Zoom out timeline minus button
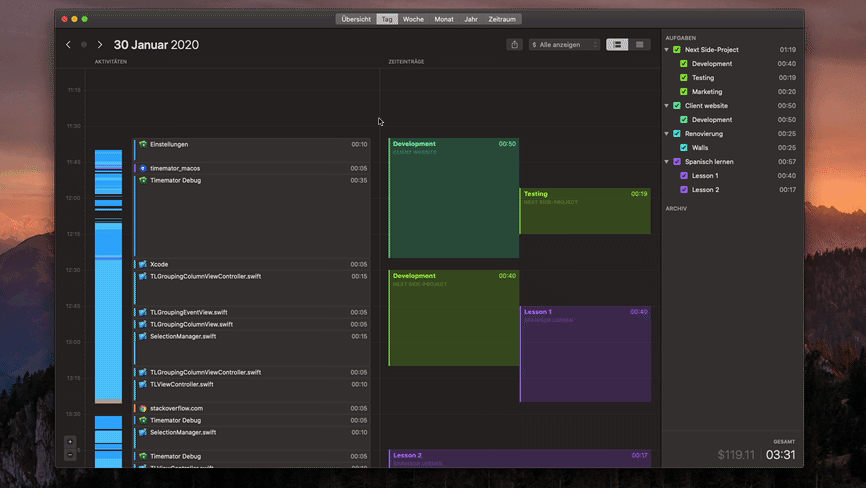 (70, 455)
